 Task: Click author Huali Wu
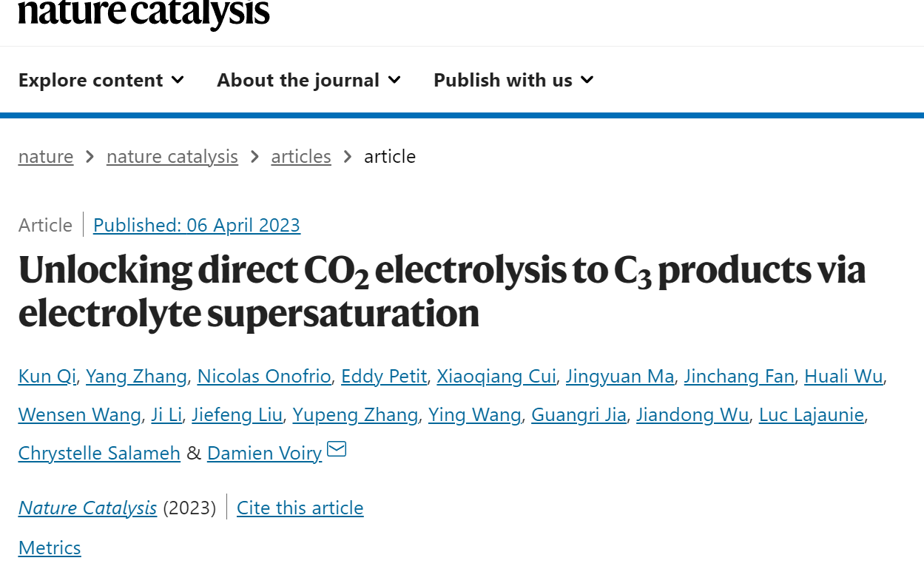click(843, 377)
